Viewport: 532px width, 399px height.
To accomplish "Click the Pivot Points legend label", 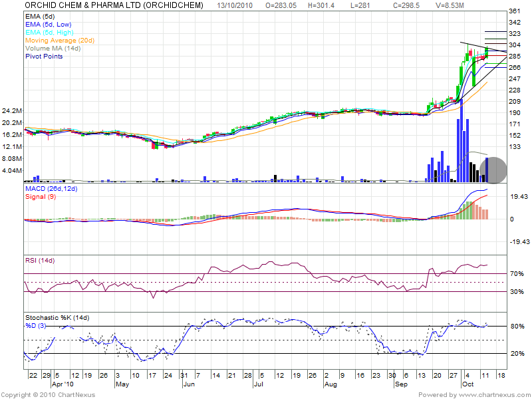I will click(44, 57).
